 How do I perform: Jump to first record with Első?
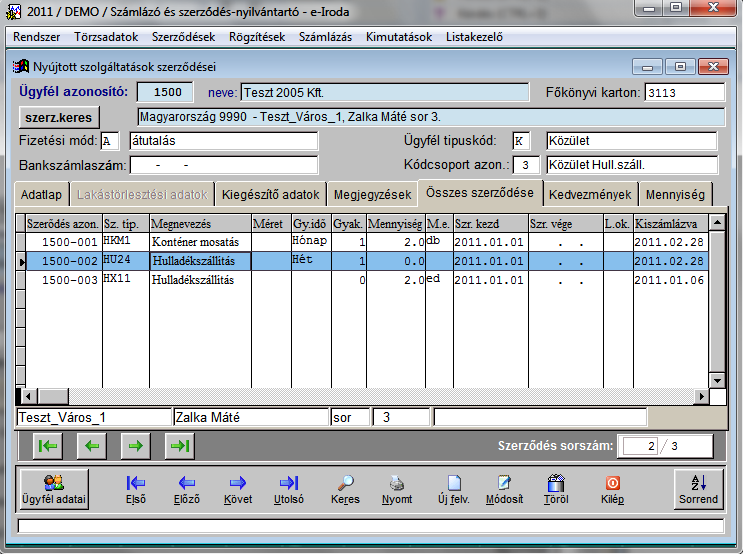[x=136, y=488]
